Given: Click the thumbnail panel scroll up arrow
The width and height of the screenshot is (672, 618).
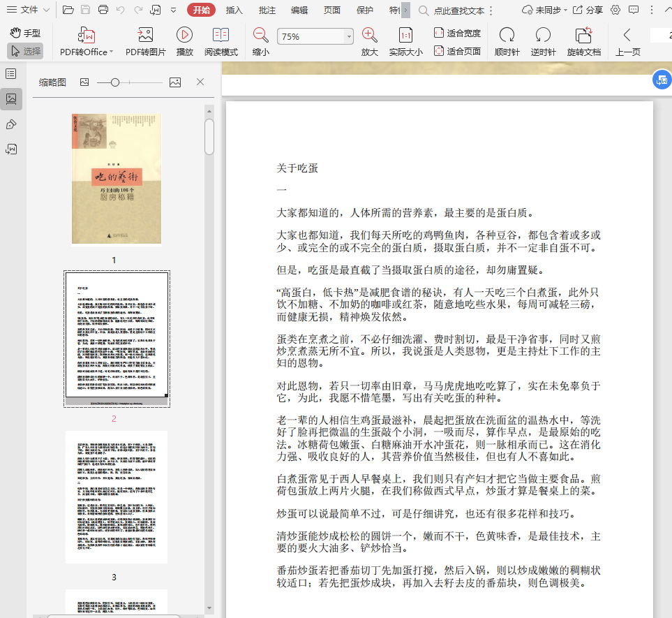Looking at the screenshot, I should pyautogui.click(x=209, y=111).
